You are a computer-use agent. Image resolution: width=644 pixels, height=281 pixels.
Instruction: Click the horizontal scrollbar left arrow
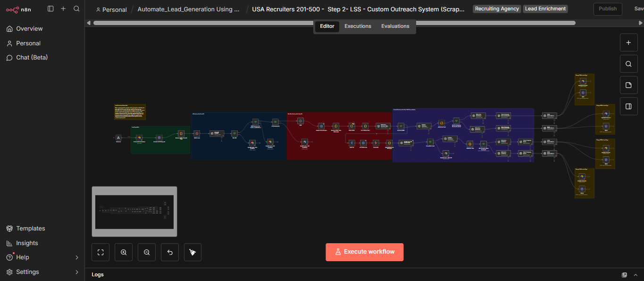[x=89, y=23]
